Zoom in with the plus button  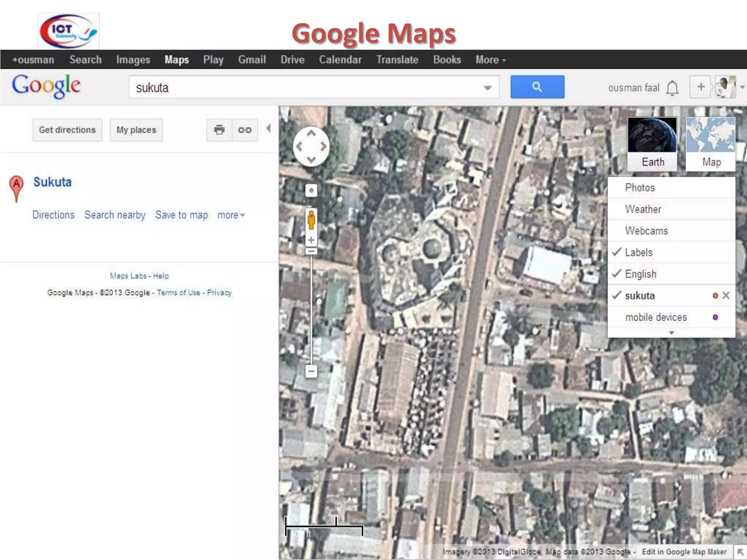(311, 240)
